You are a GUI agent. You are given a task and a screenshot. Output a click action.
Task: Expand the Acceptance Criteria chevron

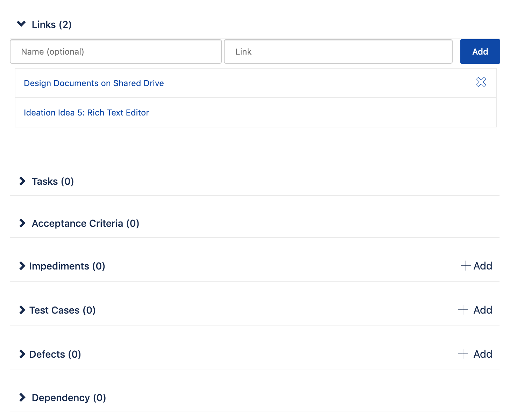[x=22, y=223]
